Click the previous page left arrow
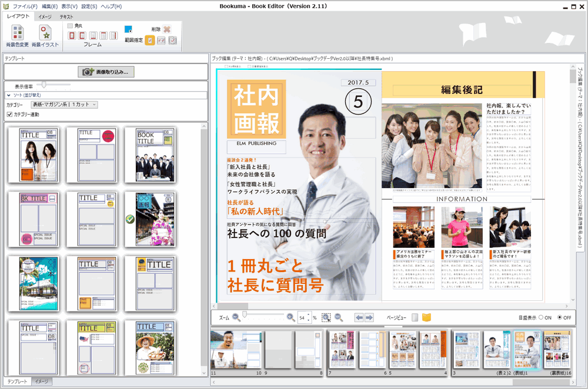This screenshot has width=588, height=389. [359, 317]
